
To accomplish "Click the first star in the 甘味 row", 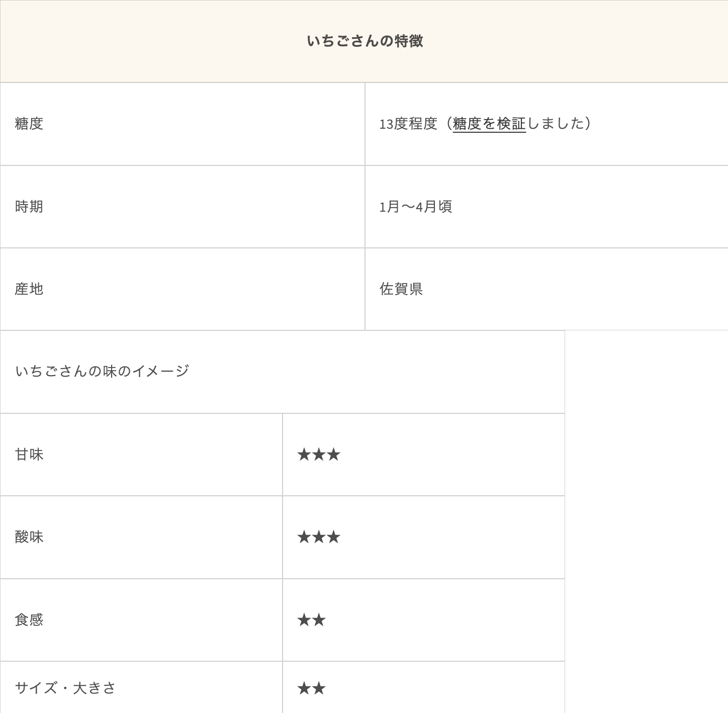I will pyautogui.click(x=304, y=455).
